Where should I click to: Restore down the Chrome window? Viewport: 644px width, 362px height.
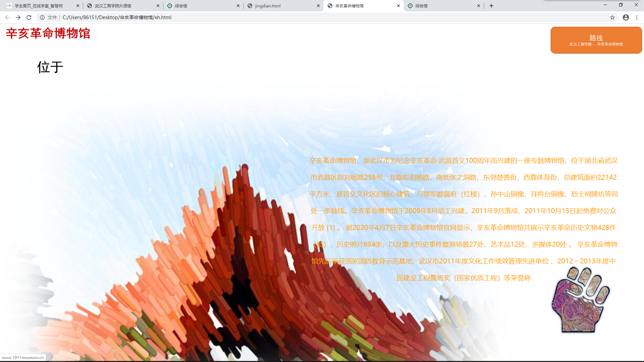621,5
